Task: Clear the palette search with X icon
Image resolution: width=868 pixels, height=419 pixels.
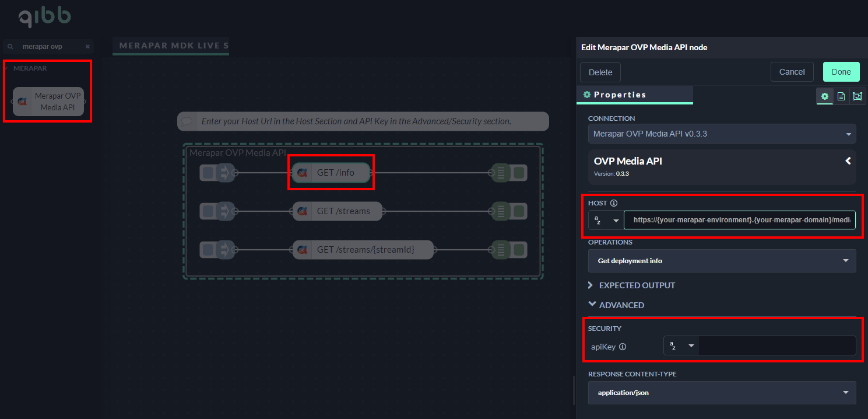Action: coord(87,47)
